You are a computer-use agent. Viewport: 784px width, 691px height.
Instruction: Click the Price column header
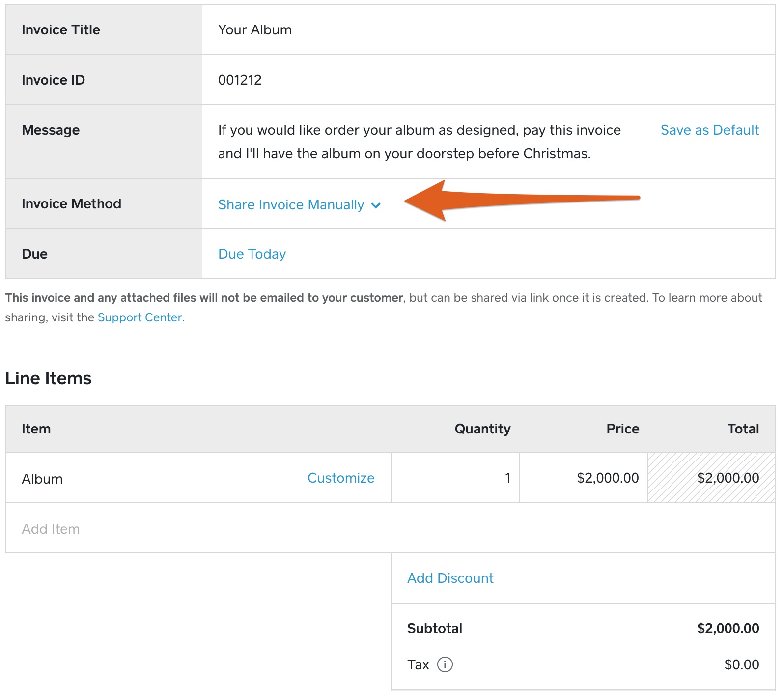623,429
